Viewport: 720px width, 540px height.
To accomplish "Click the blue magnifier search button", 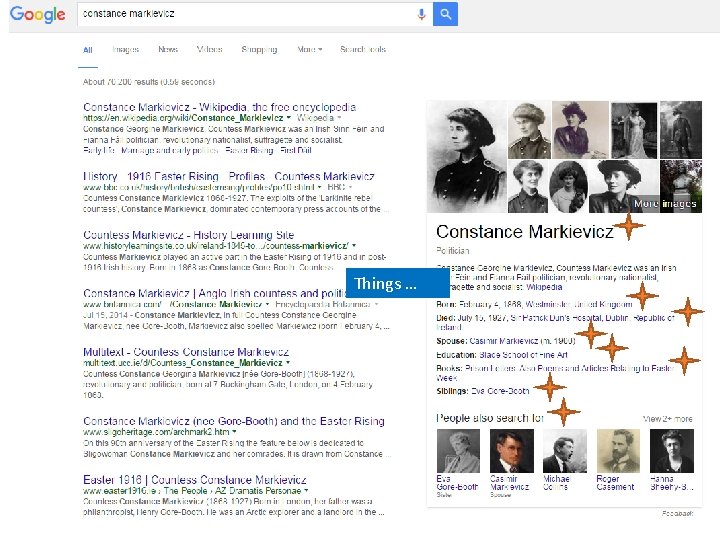I will [445, 14].
